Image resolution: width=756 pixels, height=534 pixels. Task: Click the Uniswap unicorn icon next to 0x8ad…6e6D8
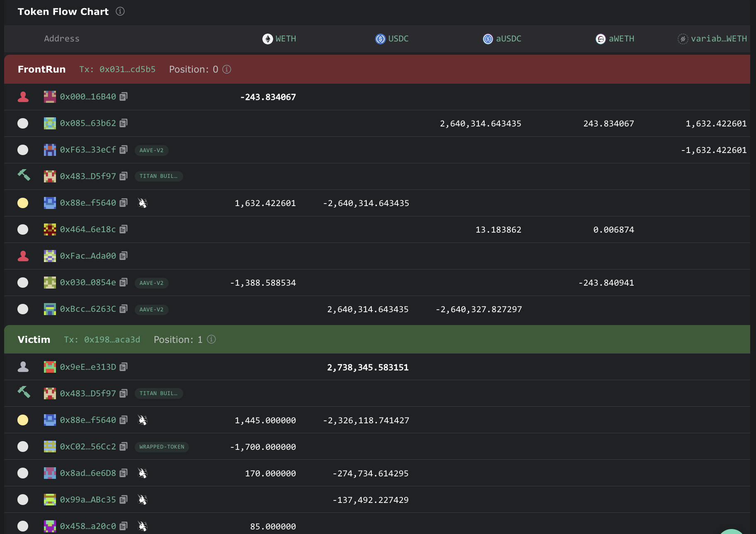click(x=143, y=473)
